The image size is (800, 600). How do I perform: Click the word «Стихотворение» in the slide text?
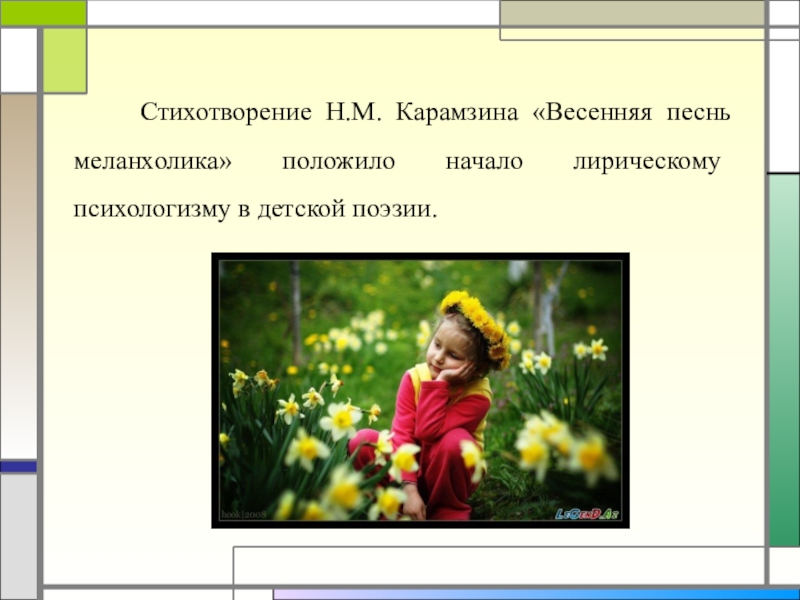(x=226, y=112)
